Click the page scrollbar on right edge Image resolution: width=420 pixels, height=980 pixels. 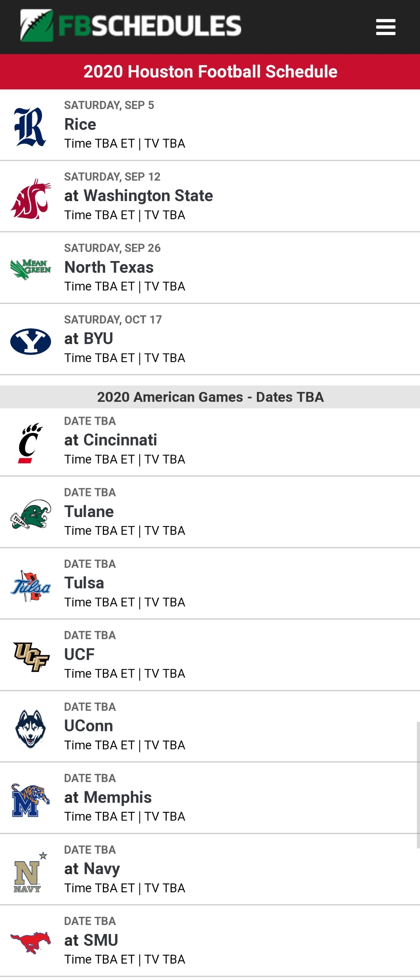tap(418, 785)
